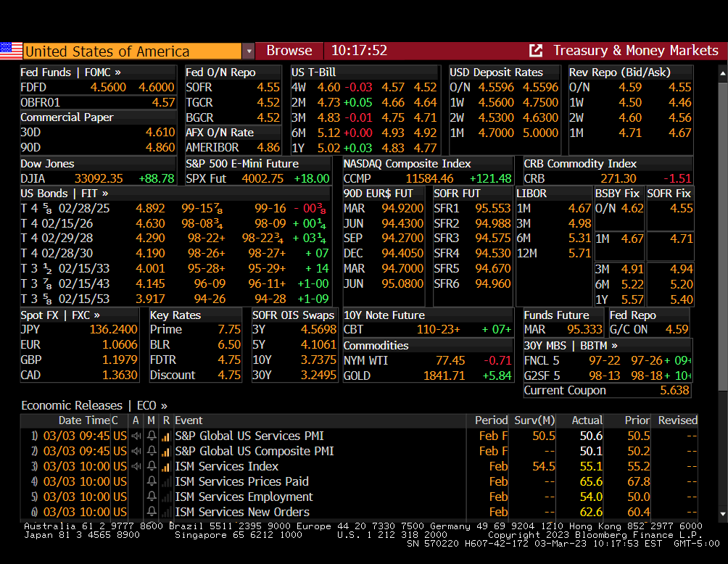Click the scrollbar up arrow at top right
This screenshot has width=728, height=564.
pyautogui.click(x=722, y=74)
